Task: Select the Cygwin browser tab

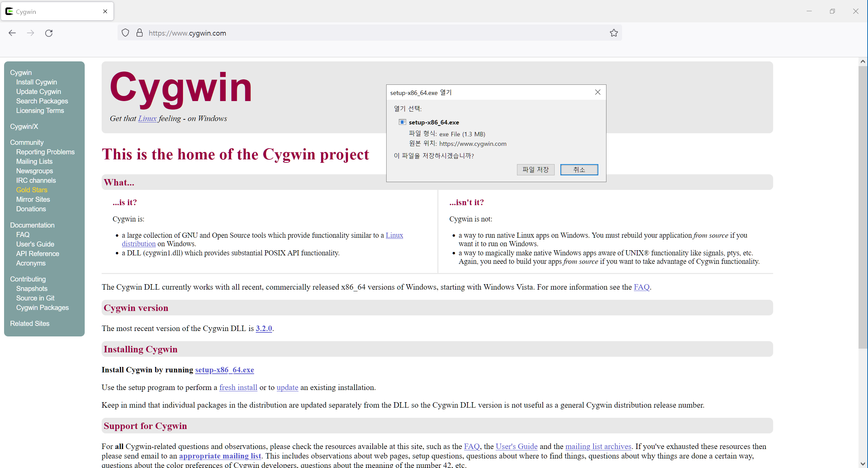Action: pos(51,12)
